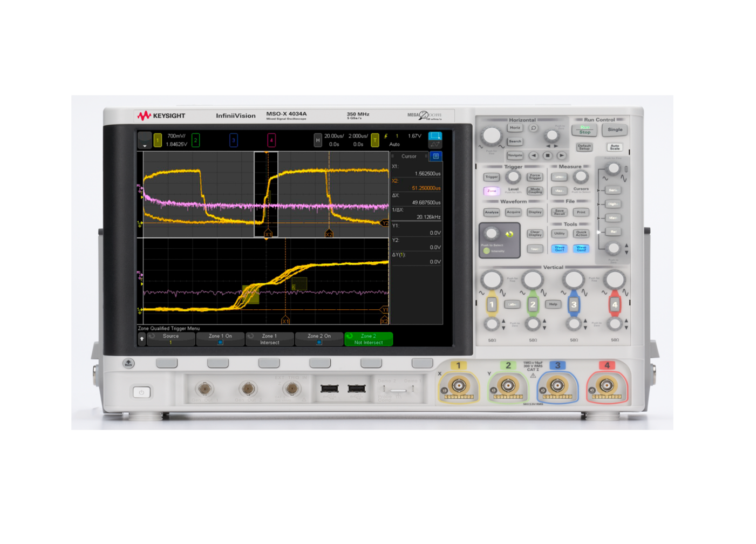Open the Source 1 softkey menu

point(170,339)
